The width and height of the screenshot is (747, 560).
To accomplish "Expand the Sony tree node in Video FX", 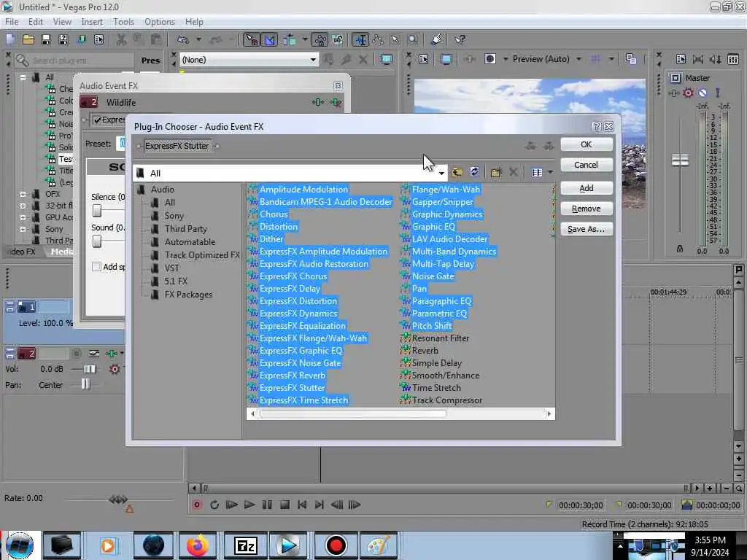I will tap(23, 229).
